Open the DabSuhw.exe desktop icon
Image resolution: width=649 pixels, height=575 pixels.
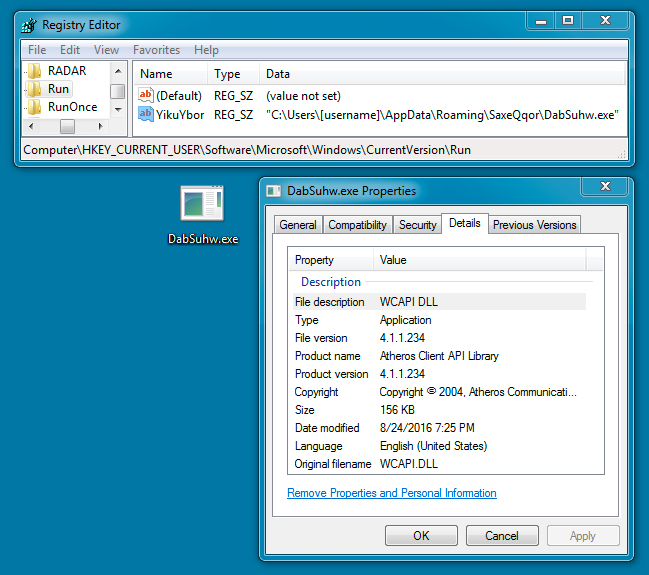coord(202,204)
